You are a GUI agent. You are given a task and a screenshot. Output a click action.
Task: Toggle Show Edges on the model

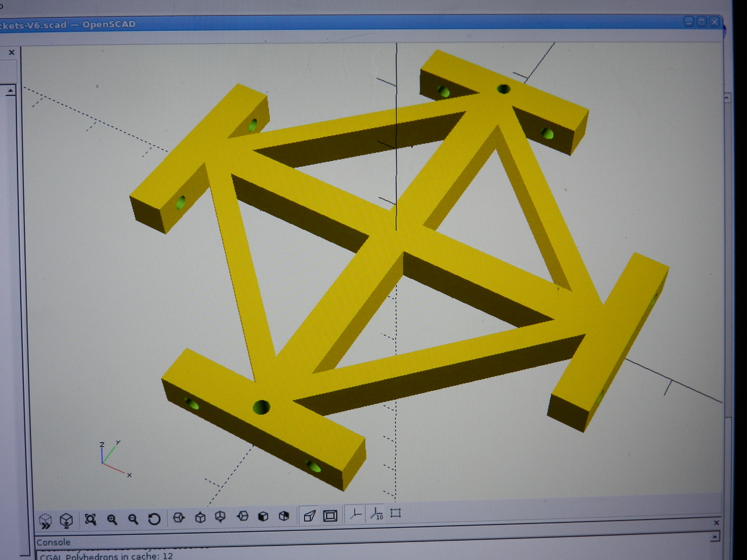pos(396,513)
